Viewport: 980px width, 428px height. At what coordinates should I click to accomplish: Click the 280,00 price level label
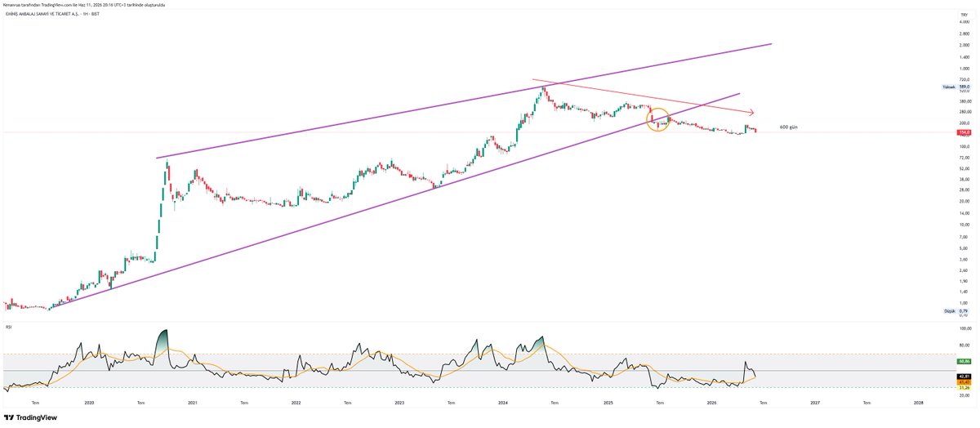click(x=964, y=112)
